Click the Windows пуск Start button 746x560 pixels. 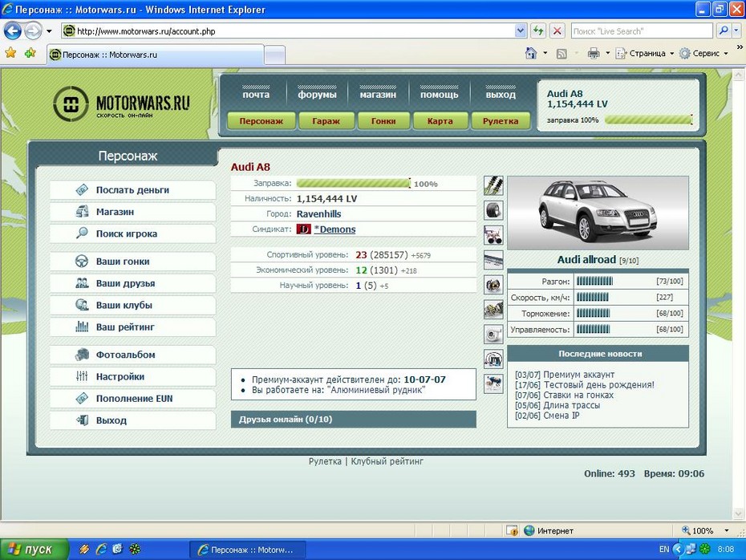[34, 550]
